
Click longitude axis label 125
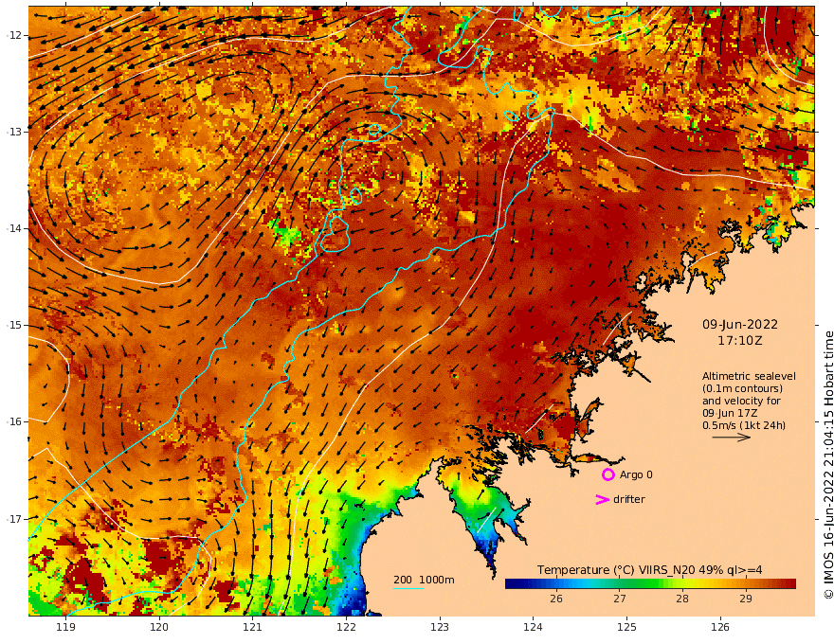[626, 627]
